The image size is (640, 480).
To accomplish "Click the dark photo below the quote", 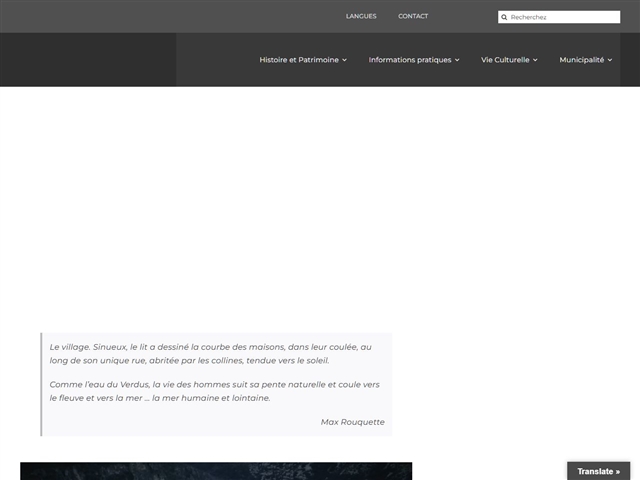I will 216,470.
